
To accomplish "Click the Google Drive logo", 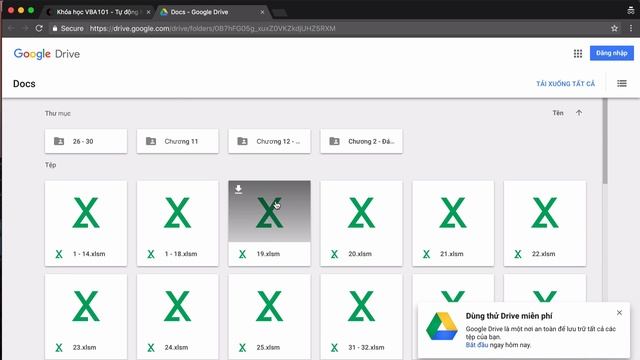I will 47,54.
